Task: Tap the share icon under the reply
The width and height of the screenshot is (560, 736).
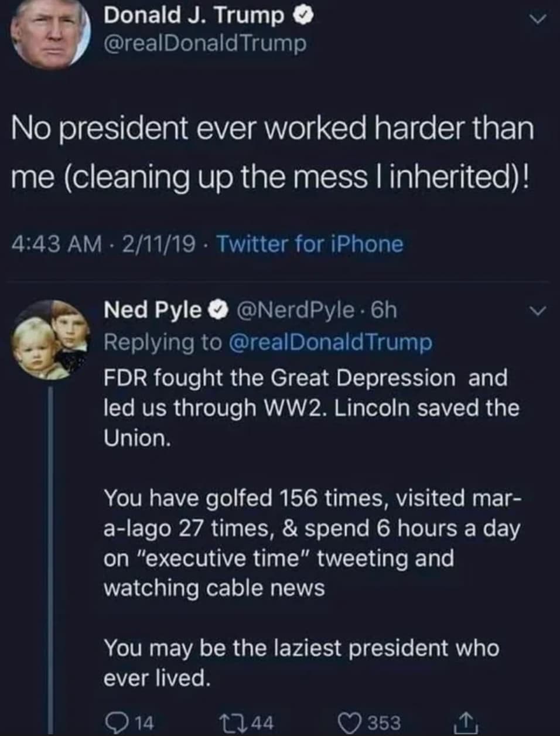Action: coord(467,721)
